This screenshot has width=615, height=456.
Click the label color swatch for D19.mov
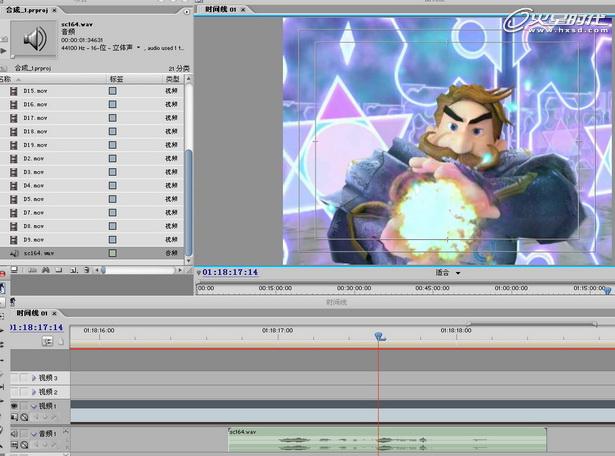coord(113,145)
